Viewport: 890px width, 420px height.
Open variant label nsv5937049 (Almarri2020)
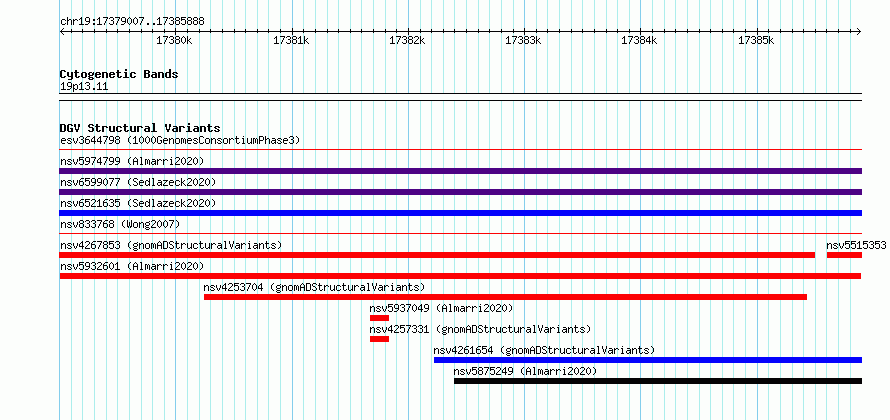[441, 308]
